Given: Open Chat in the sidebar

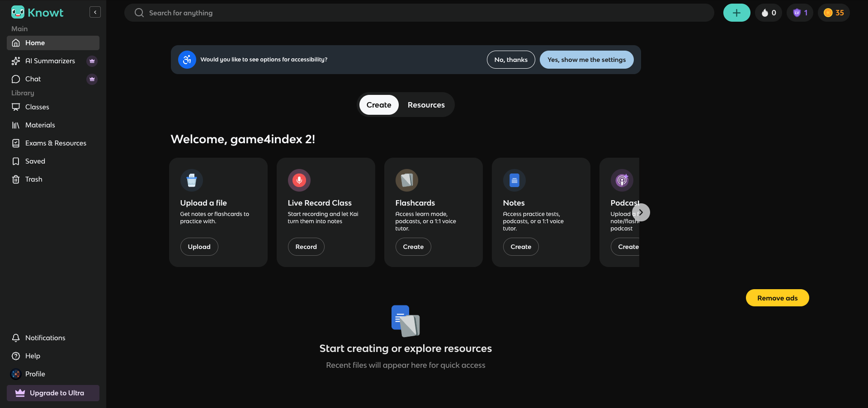Looking at the screenshot, I should [32, 79].
